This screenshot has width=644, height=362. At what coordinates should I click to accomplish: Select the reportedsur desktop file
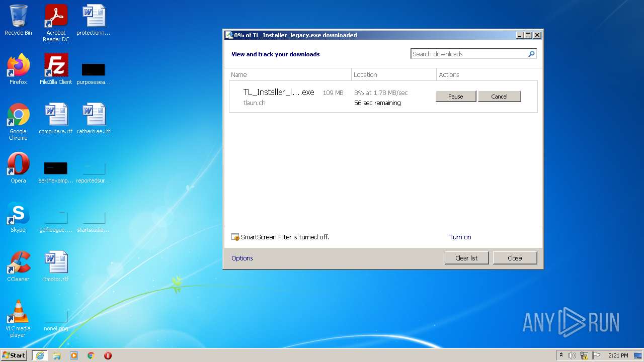94,172
